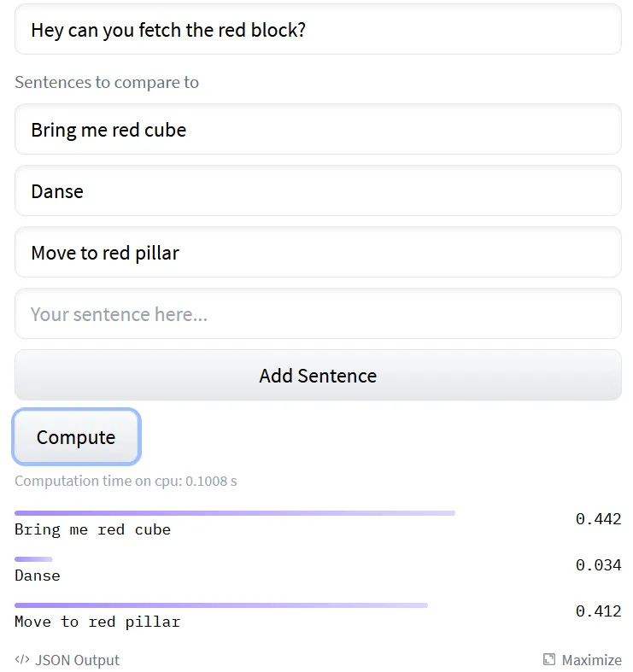Click the "Sentences to compare to" label
Image resolution: width=633 pixels, height=672 pixels.
click(x=107, y=83)
